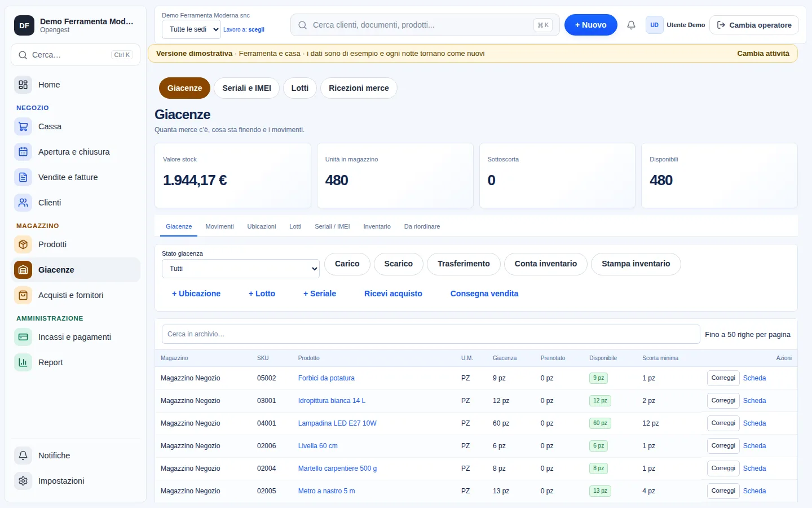Click the Prodotti box icon
Viewport: 812px width, 508px height.
pyautogui.click(x=23, y=244)
